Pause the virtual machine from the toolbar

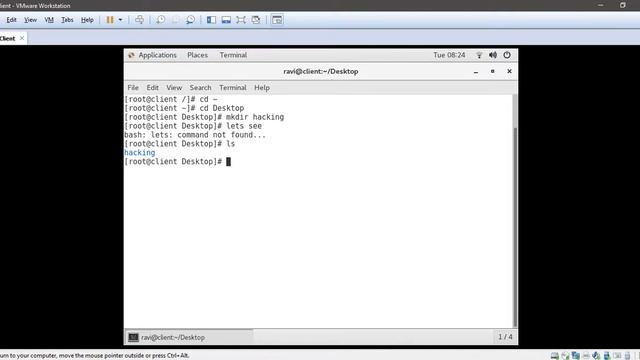click(110, 20)
